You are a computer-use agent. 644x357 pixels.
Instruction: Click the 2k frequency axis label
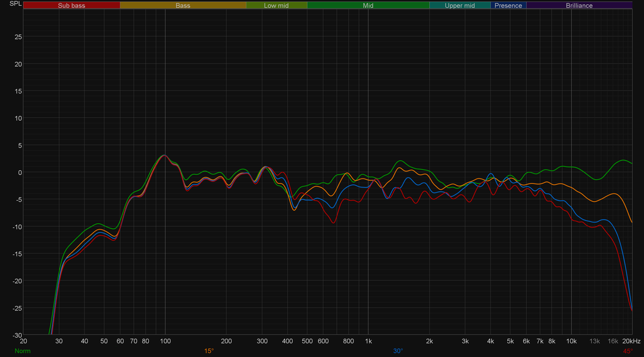coord(429,341)
